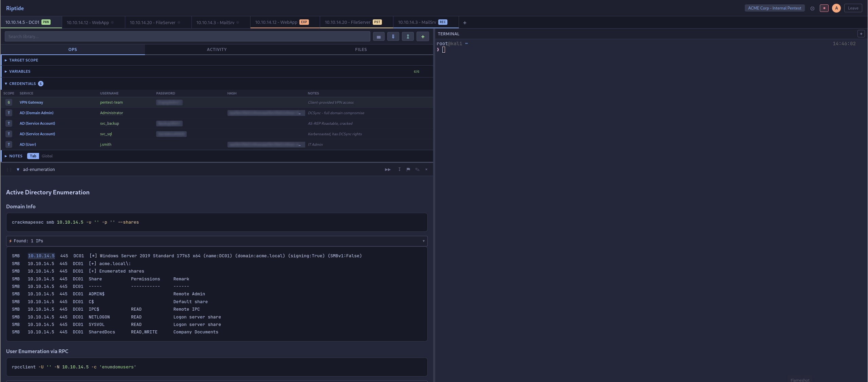Screen dimensions: 868x382
Task: Click the Leave button
Action: point(853,8)
